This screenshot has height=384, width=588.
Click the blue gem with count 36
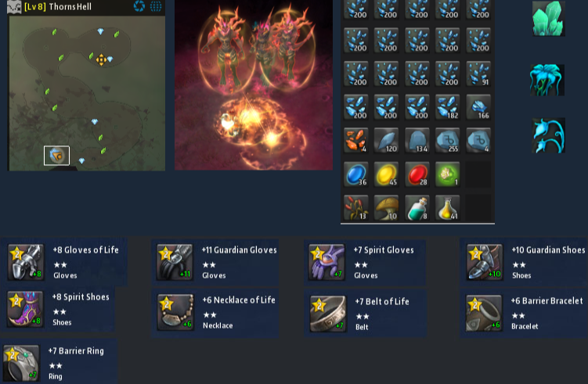(355, 174)
